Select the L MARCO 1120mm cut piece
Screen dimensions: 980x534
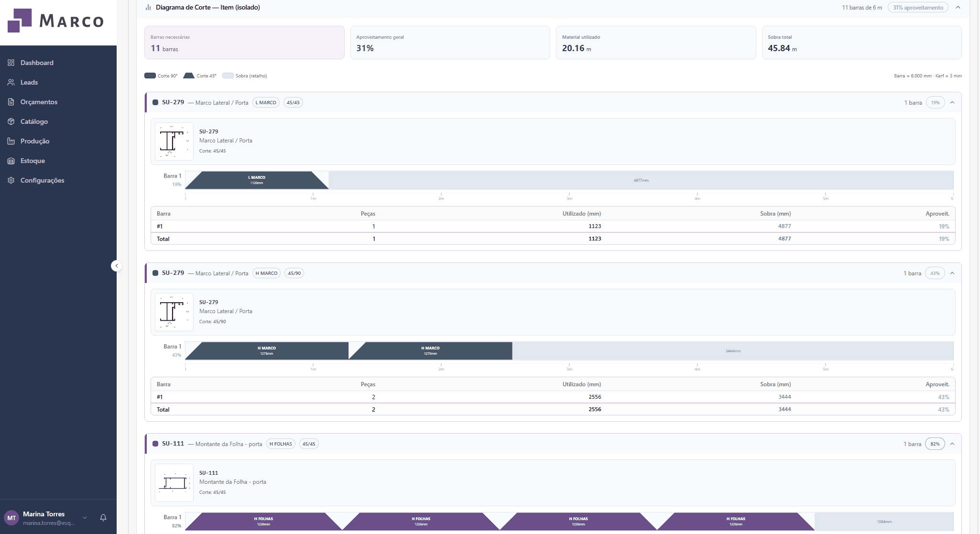click(257, 180)
